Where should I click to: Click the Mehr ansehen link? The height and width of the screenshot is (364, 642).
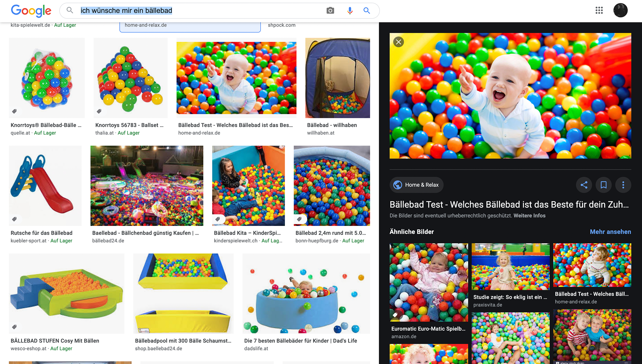pyautogui.click(x=610, y=232)
